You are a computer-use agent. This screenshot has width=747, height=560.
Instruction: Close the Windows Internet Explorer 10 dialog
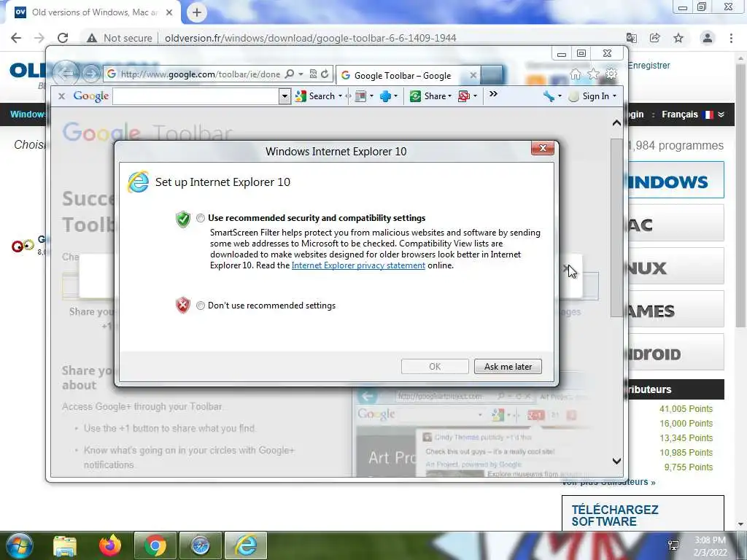543,148
